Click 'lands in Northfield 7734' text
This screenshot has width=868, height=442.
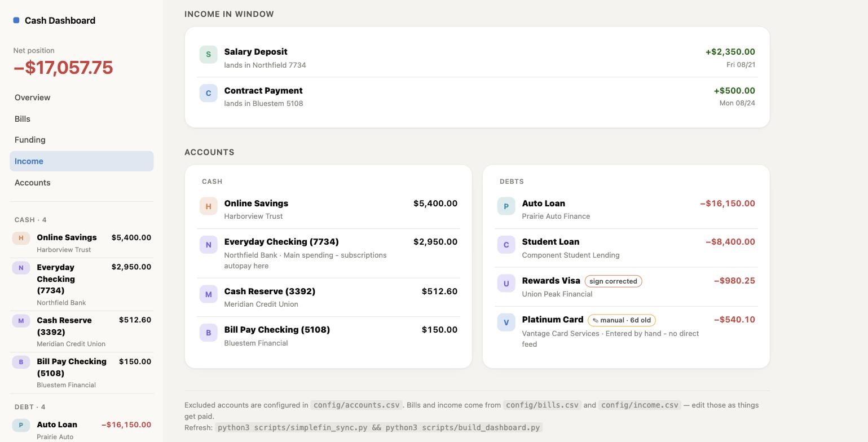(265, 65)
